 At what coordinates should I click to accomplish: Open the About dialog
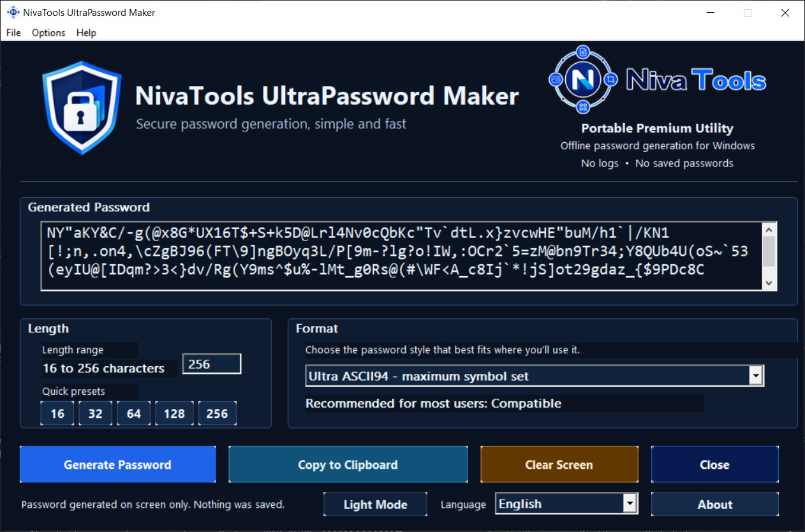pyautogui.click(x=714, y=505)
